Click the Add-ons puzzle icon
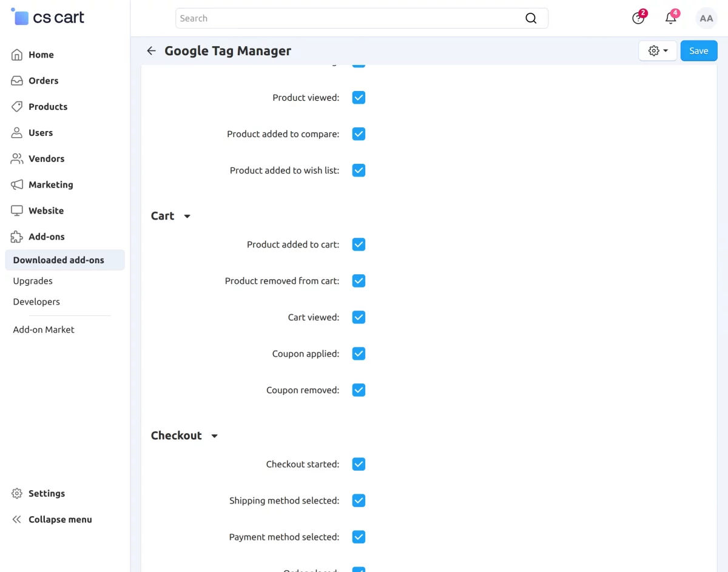Viewport: 728px width, 572px height. [x=17, y=237]
